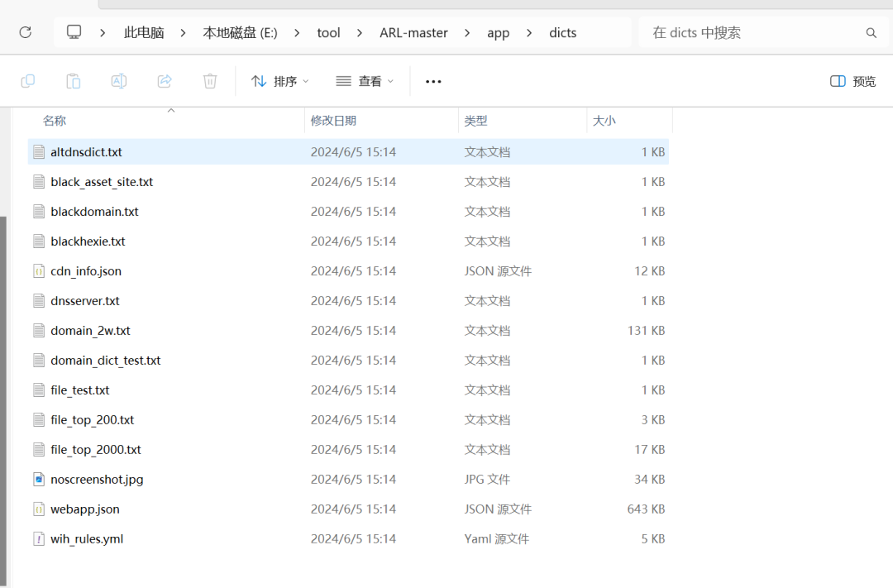Click the refresh icon in address bar
The image size is (893, 588).
click(25, 32)
